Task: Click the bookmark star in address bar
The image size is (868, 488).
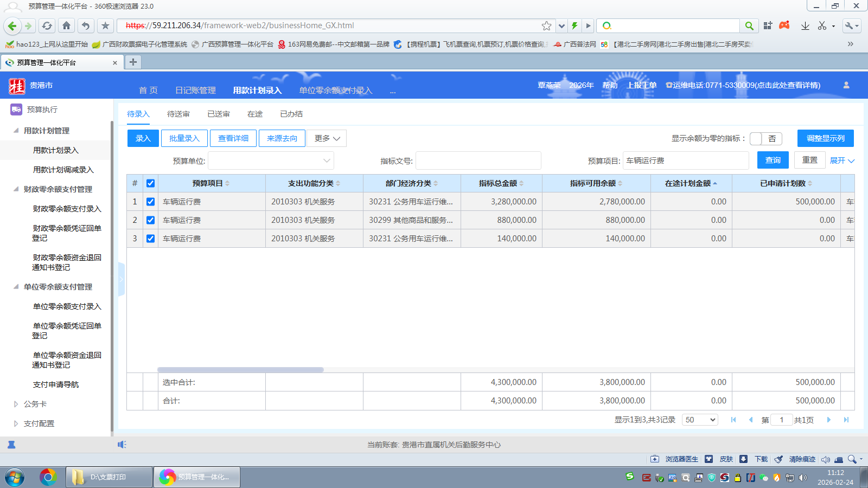Action: (x=546, y=25)
